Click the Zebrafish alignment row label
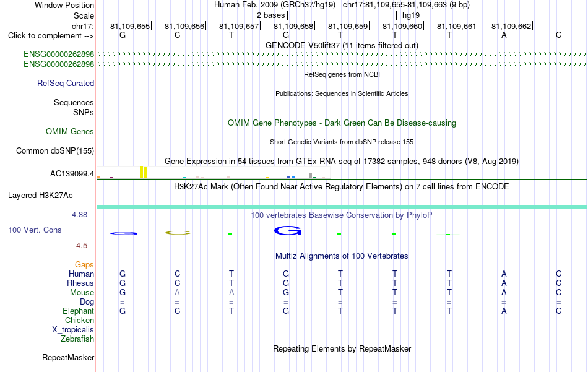 77,339
